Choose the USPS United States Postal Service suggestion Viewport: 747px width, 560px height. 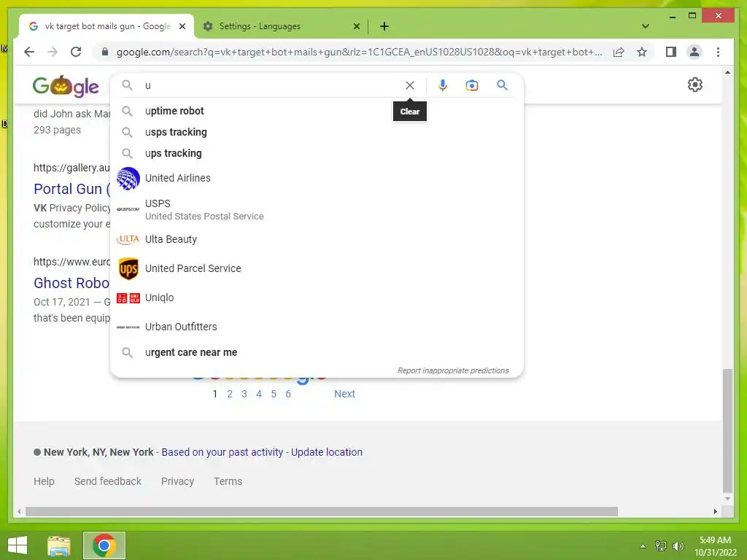pos(317,209)
